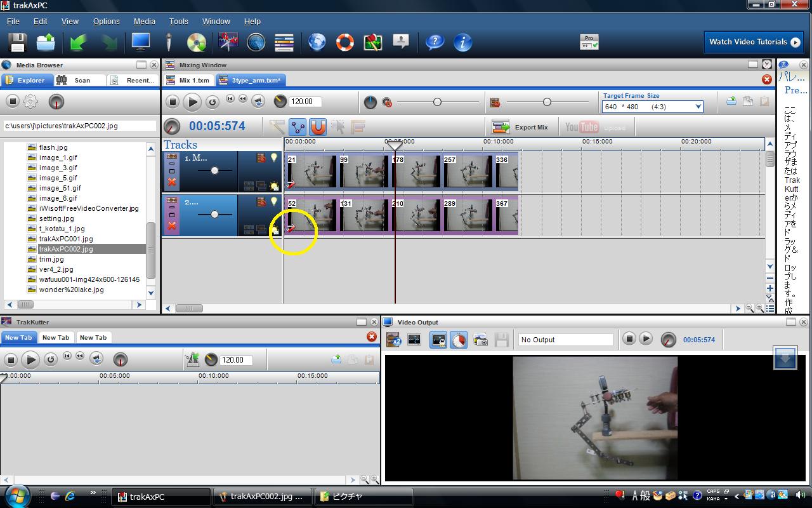Viewport: 812px width, 508px height.
Task: Adjust the track 2 volume slider
Action: (x=214, y=215)
